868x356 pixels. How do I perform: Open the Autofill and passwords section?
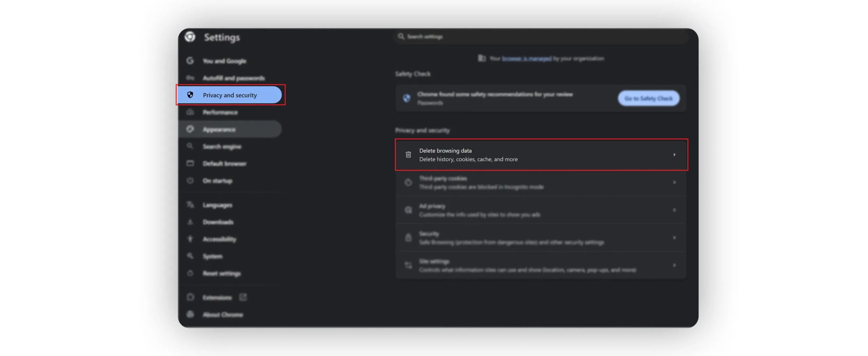tap(233, 78)
